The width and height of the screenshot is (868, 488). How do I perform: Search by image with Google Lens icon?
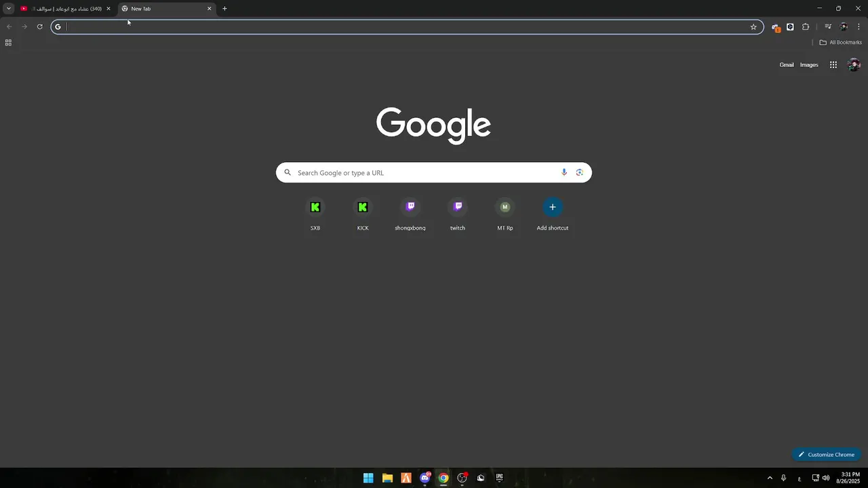click(x=579, y=172)
